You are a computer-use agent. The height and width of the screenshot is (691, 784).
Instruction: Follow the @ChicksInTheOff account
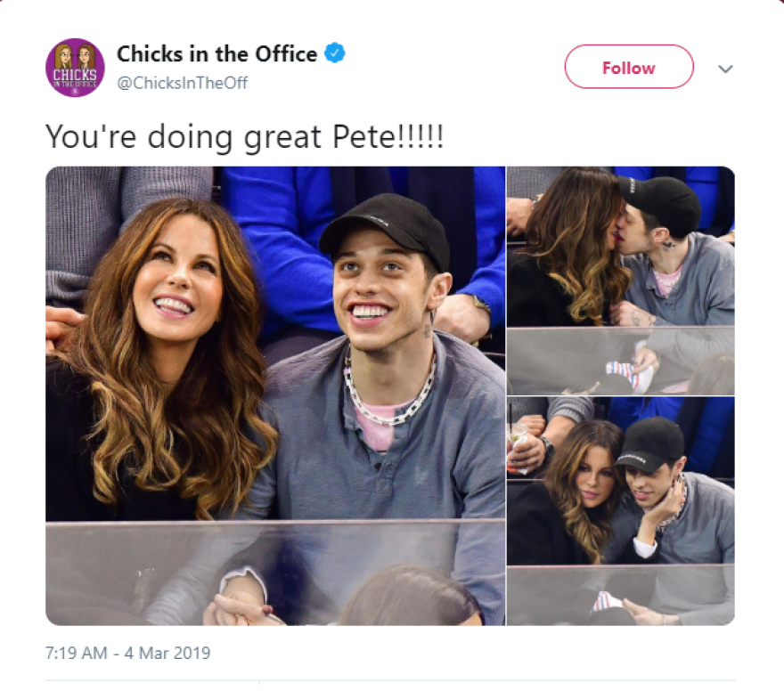(x=628, y=68)
